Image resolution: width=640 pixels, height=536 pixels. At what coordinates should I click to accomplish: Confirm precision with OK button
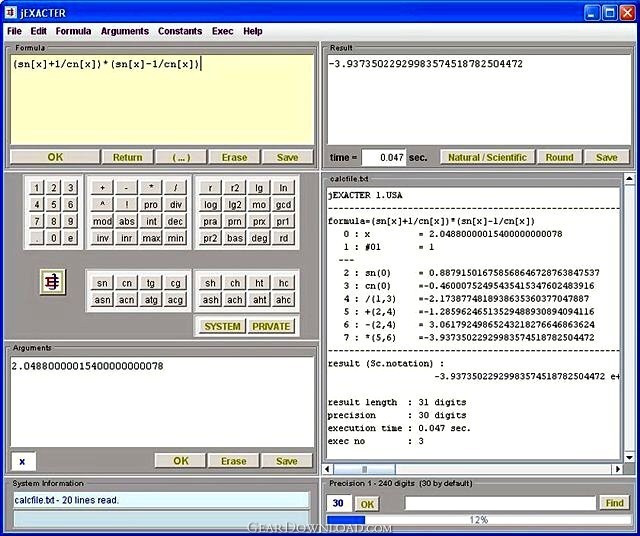tap(367, 504)
